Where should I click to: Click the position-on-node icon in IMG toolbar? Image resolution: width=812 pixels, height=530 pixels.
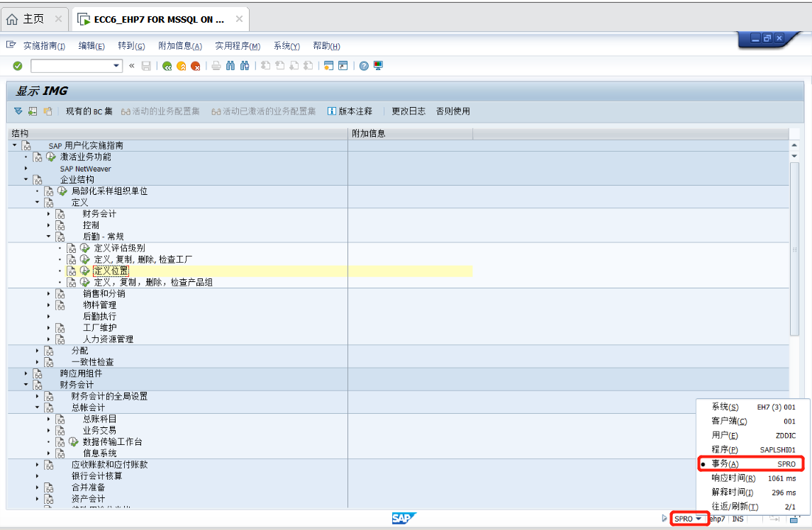[x=33, y=111]
